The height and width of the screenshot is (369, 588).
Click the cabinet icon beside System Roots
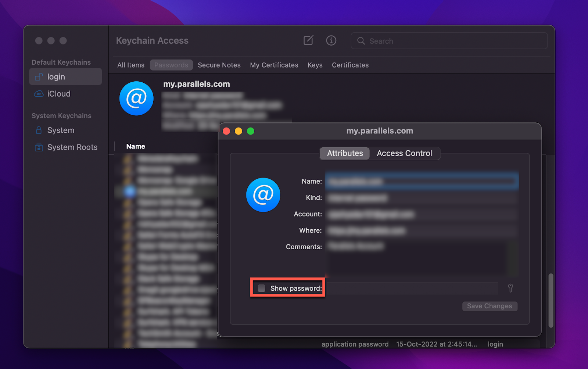pyautogui.click(x=39, y=147)
